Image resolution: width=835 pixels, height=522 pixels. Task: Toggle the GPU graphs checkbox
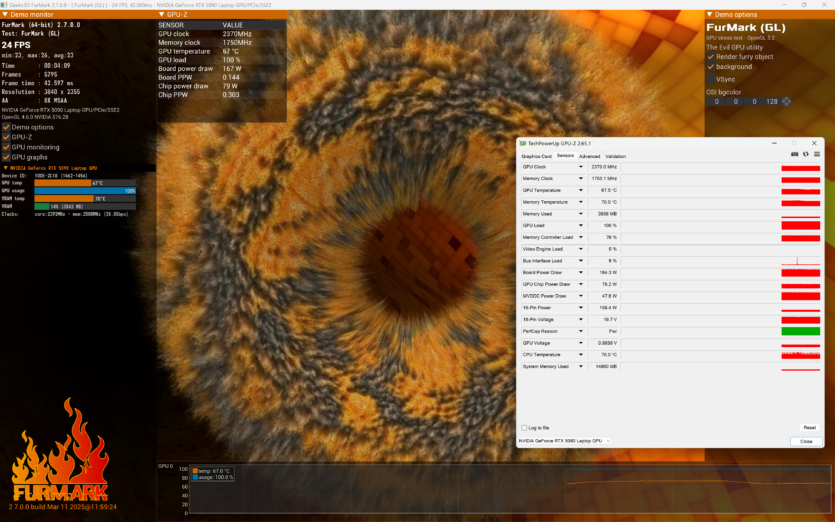(6, 158)
